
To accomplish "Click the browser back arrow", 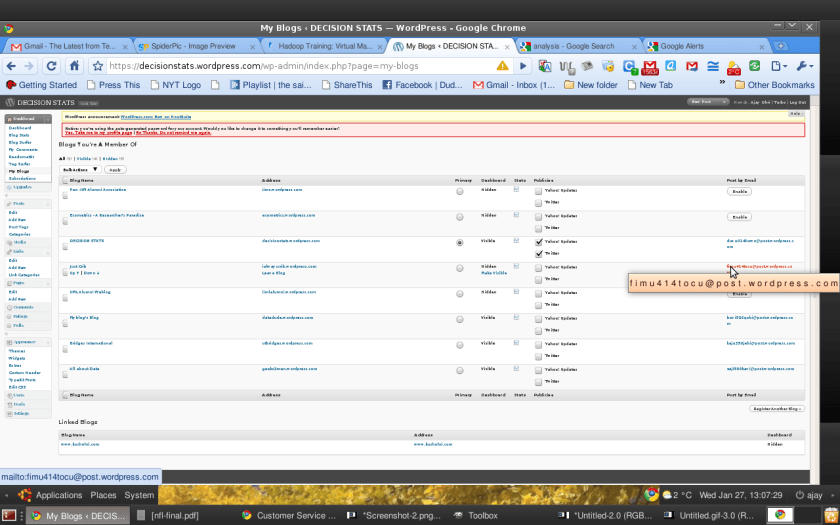I will [x=10, y=66].
